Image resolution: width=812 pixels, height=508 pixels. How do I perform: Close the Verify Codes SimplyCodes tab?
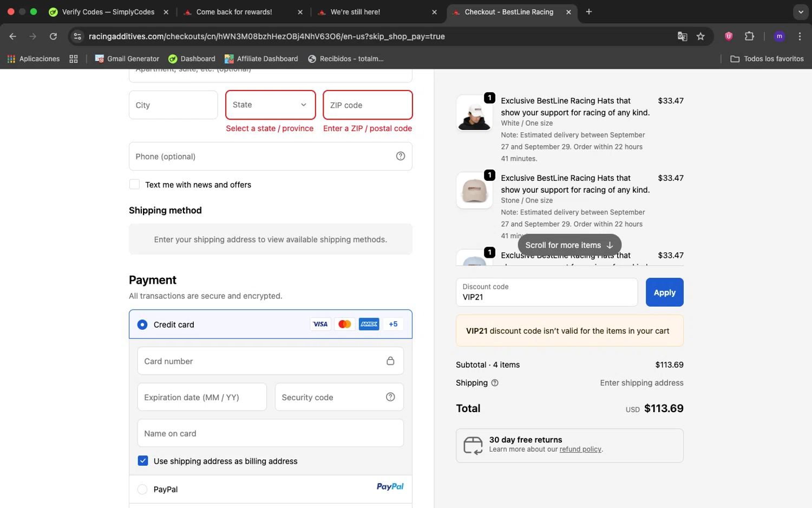[x=166, y=12]
